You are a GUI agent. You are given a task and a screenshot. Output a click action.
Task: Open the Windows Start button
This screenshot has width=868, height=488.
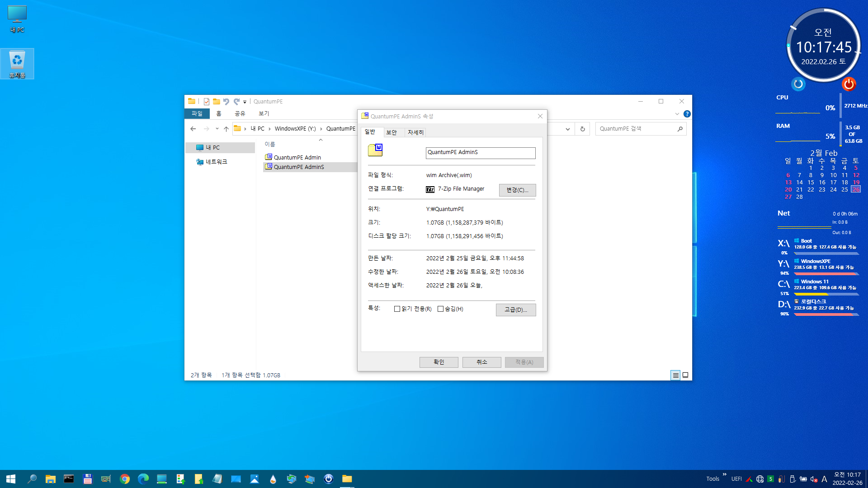(11, 479)
